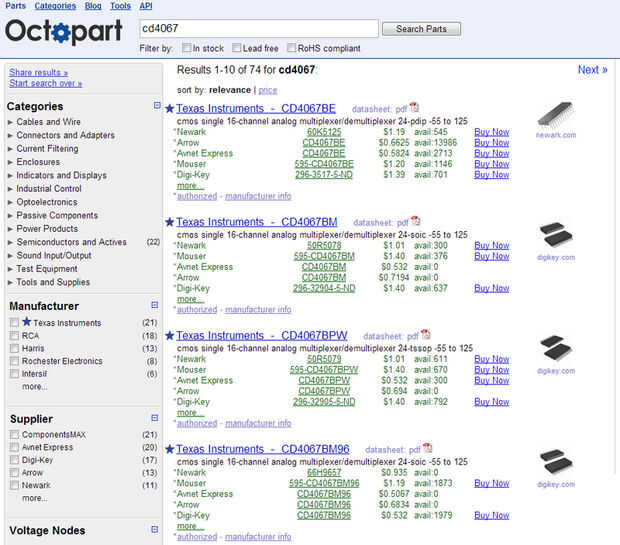Open manufacturer info under CD4067BM

[x=258, y=309]
